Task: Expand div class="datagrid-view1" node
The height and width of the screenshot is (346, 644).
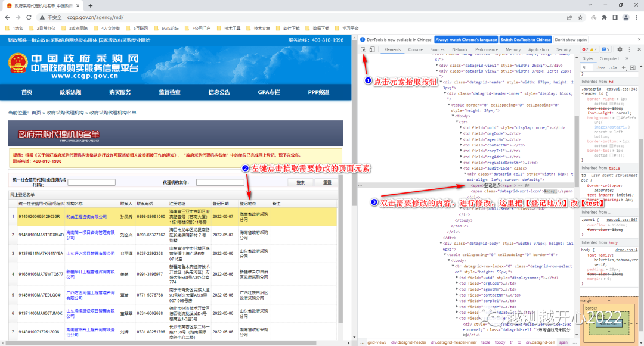Action: click(x=436, y=65)
